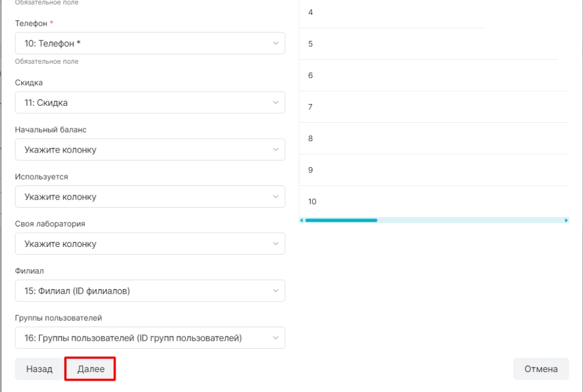Select a column for Начальный баланс
Screen dimensions: 583x392
pos(150,150)
